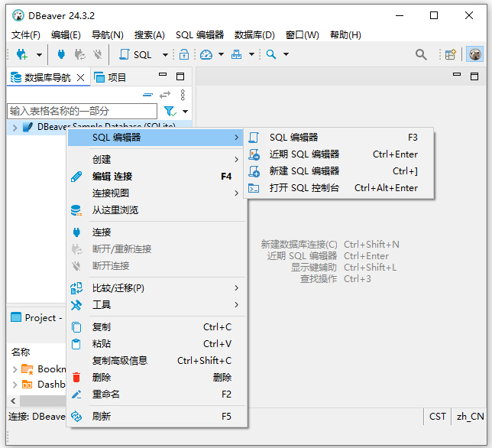The height and width of the screenshot is (448, 492).
Task: Toggle link with editor arrows icon
Action: point(165,95)
